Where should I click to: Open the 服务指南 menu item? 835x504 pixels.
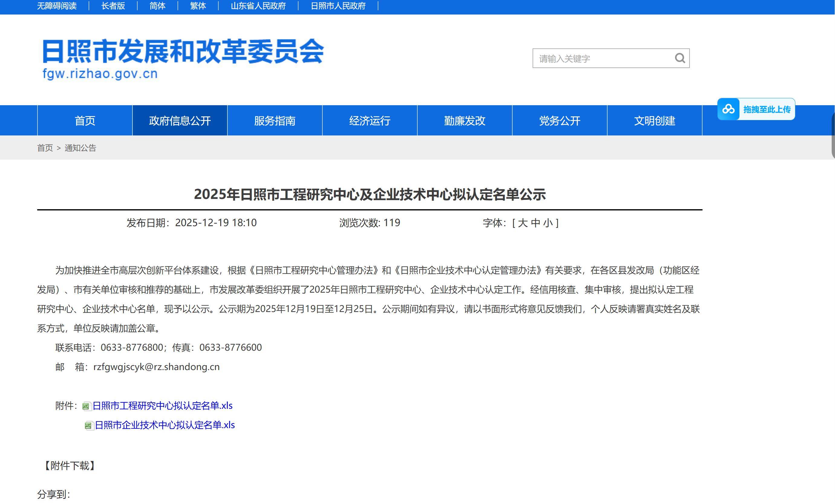pyautogui.click(x=275, y=121)
